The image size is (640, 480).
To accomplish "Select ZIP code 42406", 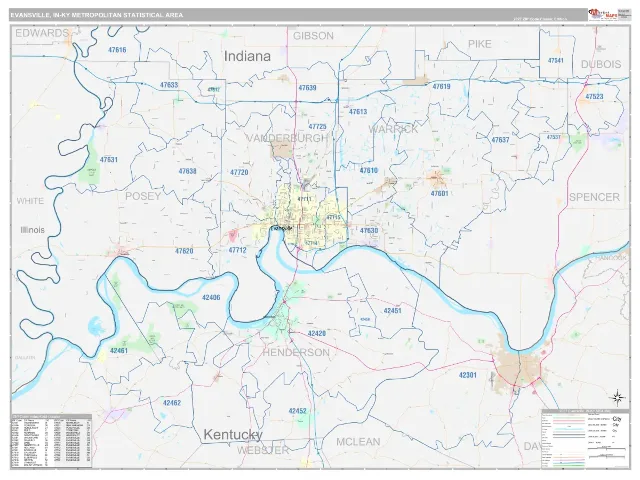I will (x=211, y=298).
